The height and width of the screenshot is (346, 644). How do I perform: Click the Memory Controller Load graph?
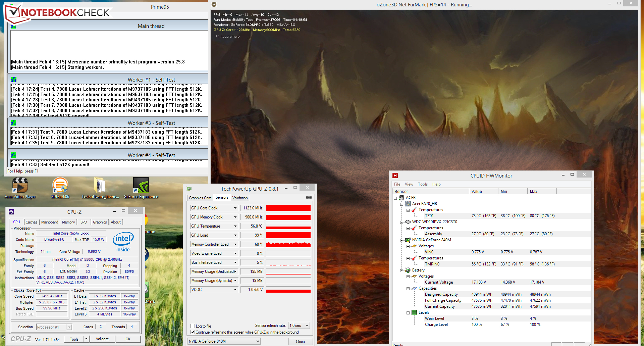click(x=288, y=244)
